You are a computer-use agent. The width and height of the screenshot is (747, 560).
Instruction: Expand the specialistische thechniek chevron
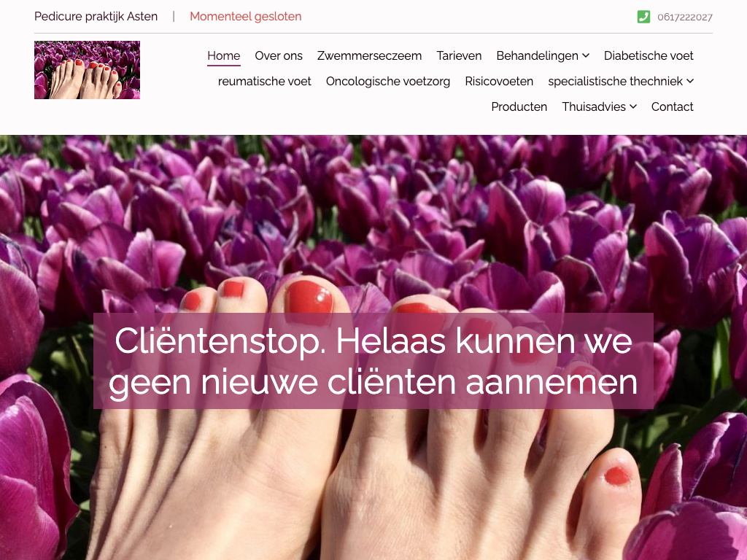(x=690, y=82)
